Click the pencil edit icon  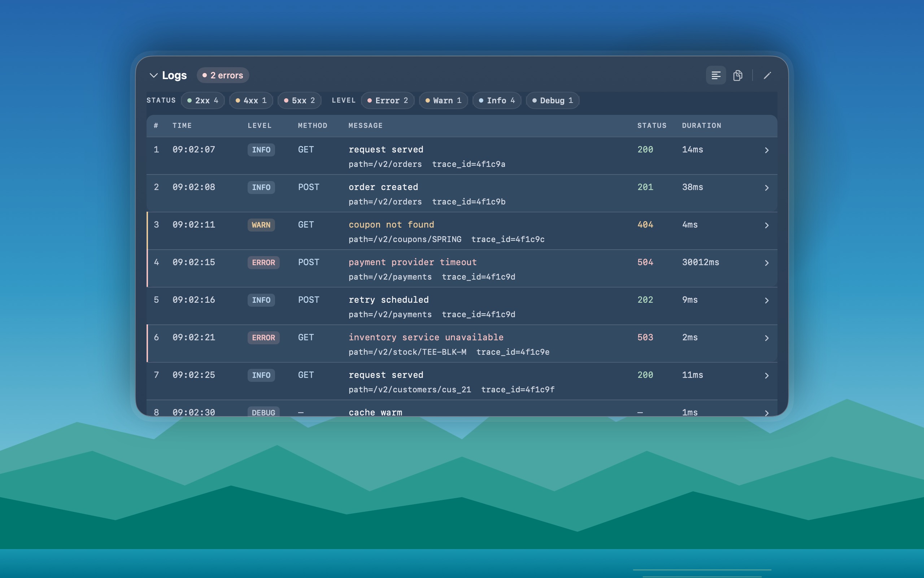click(767, 75)
